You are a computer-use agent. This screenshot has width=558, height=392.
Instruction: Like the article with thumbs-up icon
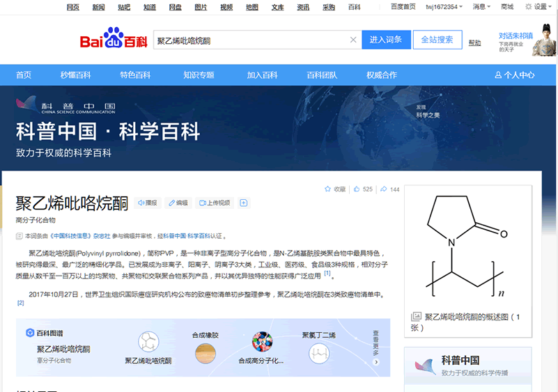tap(357, 189)
